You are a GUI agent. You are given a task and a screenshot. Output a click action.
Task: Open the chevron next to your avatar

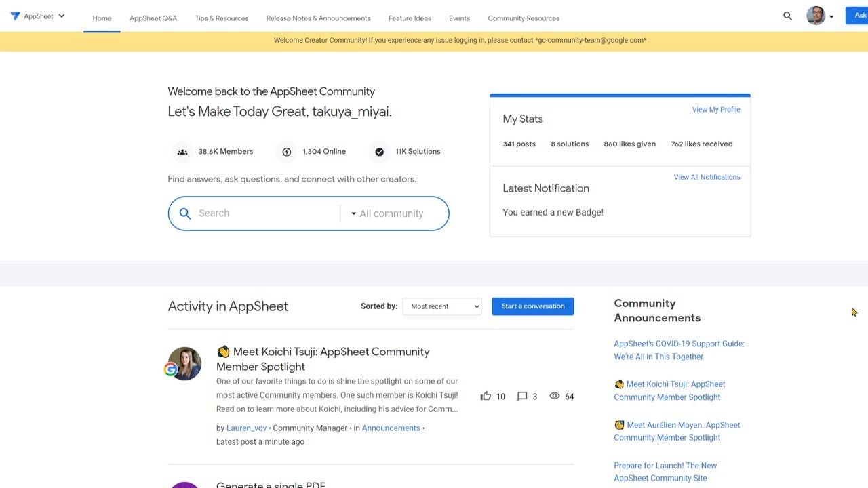pyautogui.click(x=831, y=17)
